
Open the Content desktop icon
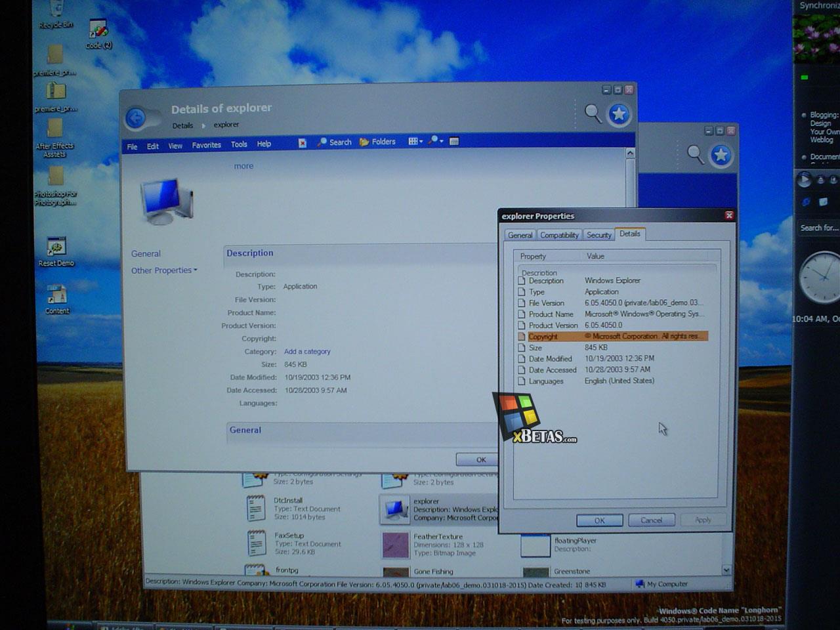[56, 300]
